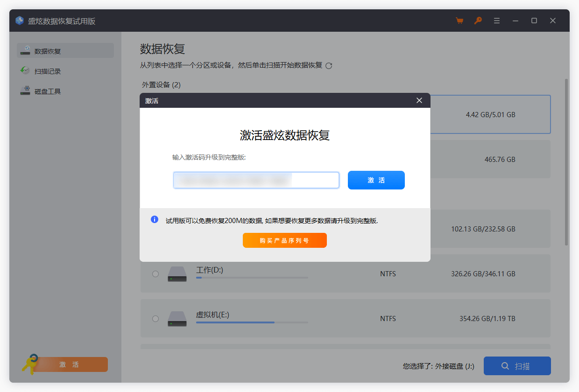
Task: Open the 扫描记录 section
Action: click(47, 70)
